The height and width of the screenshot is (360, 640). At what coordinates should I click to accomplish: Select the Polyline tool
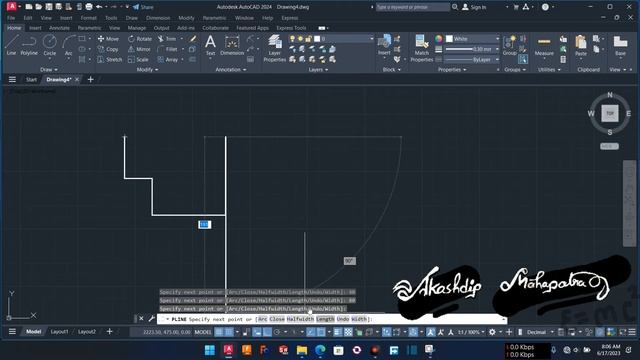[29, 44]
